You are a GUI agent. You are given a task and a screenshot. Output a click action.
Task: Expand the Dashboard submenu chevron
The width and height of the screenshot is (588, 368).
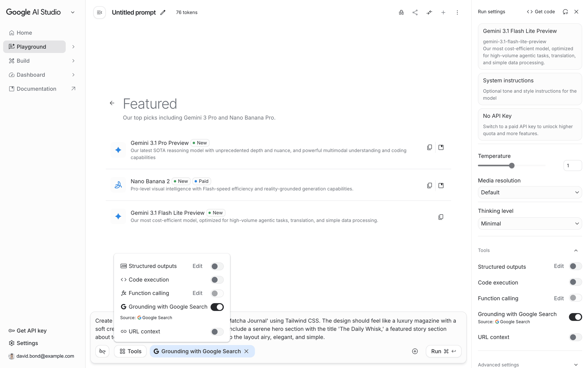pos(73,75)
